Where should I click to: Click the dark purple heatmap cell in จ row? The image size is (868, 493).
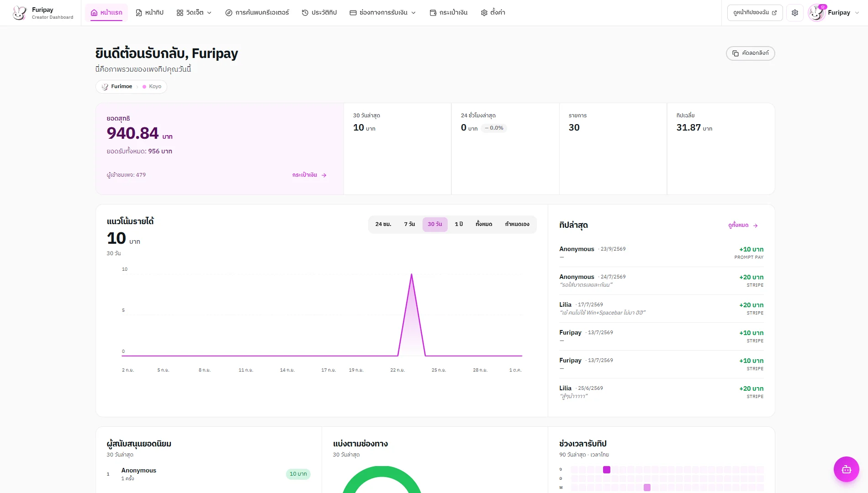607,470
